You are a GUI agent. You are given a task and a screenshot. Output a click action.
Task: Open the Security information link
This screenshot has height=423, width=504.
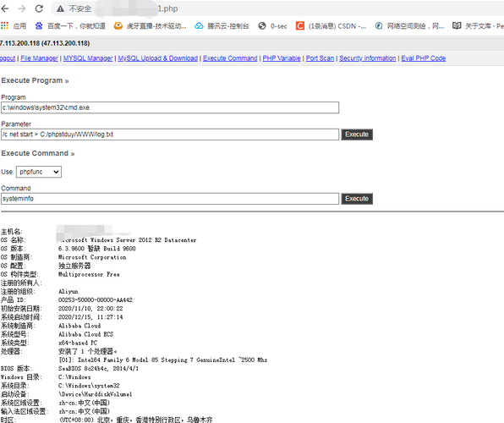tap(368, 58)
